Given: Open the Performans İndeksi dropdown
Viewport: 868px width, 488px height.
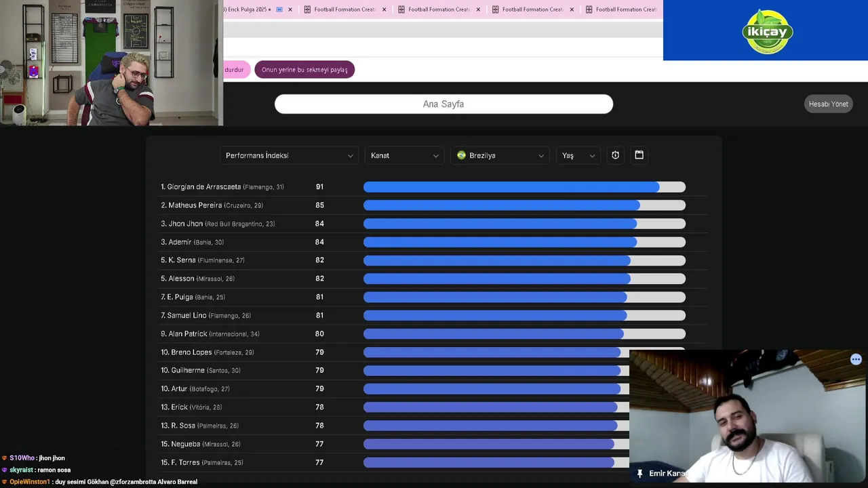Looking at the screenshot, I should pos(290,155).
